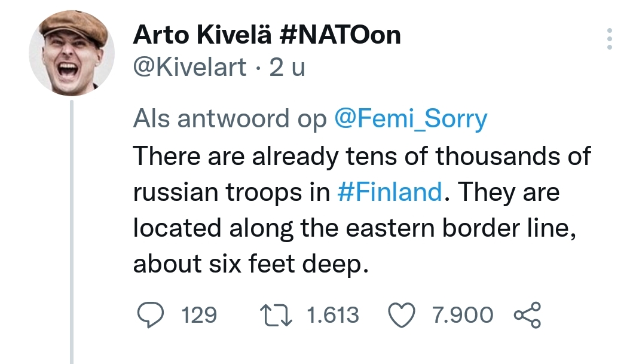Open the #Finland hashtag
The image size is (633, 364).
pos(389,192)
